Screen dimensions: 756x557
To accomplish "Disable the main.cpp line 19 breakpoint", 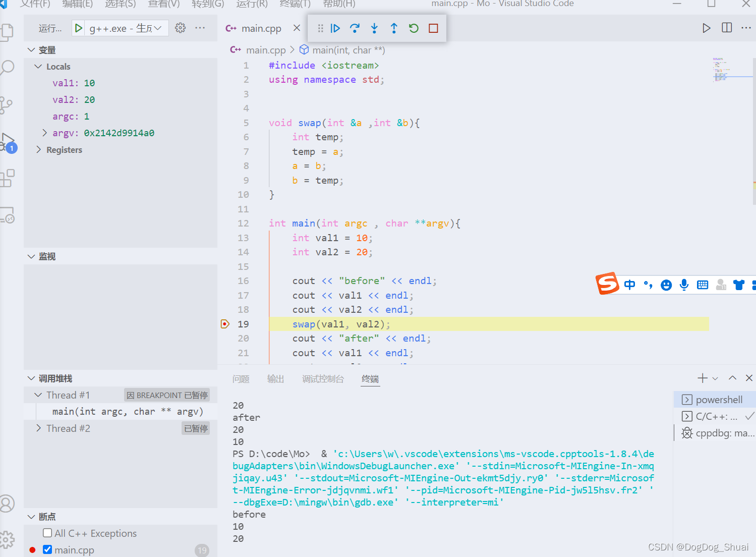I will tap(47, 549).
